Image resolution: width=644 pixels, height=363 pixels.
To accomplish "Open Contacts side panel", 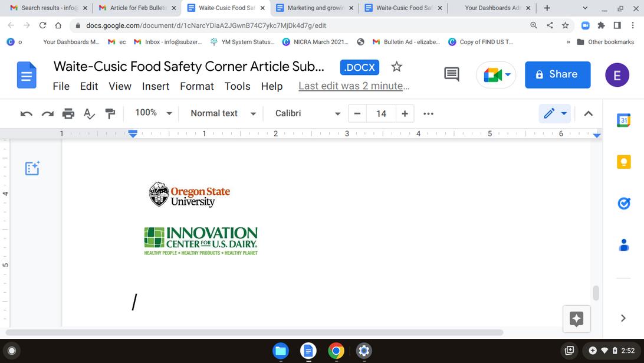I will (623, 245).
